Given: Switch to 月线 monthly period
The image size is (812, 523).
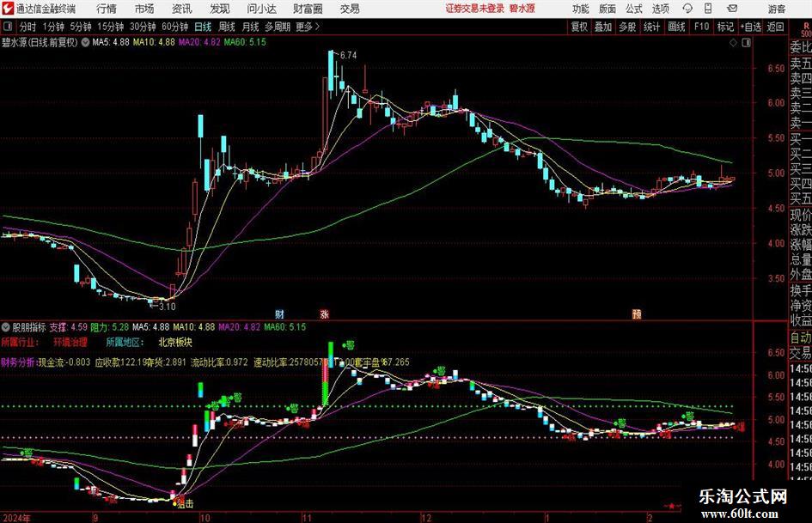Looking at the screenshot, I should 250,27.
